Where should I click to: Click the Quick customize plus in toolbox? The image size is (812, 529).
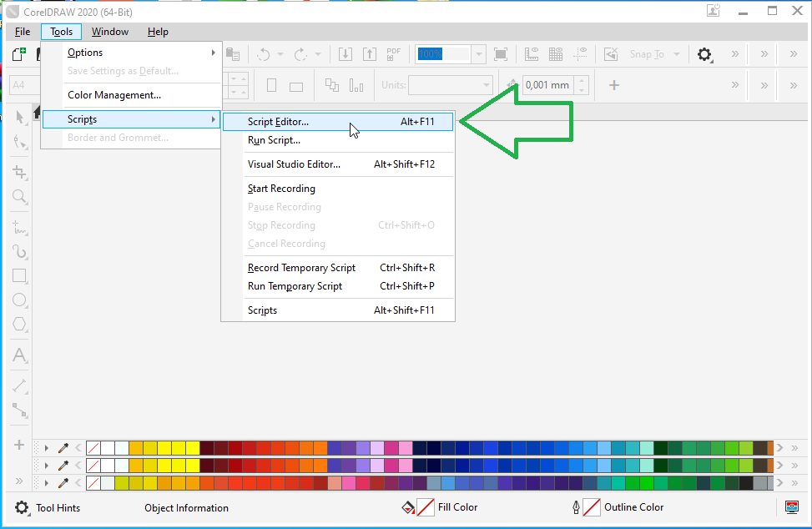(x=19, y=445)
